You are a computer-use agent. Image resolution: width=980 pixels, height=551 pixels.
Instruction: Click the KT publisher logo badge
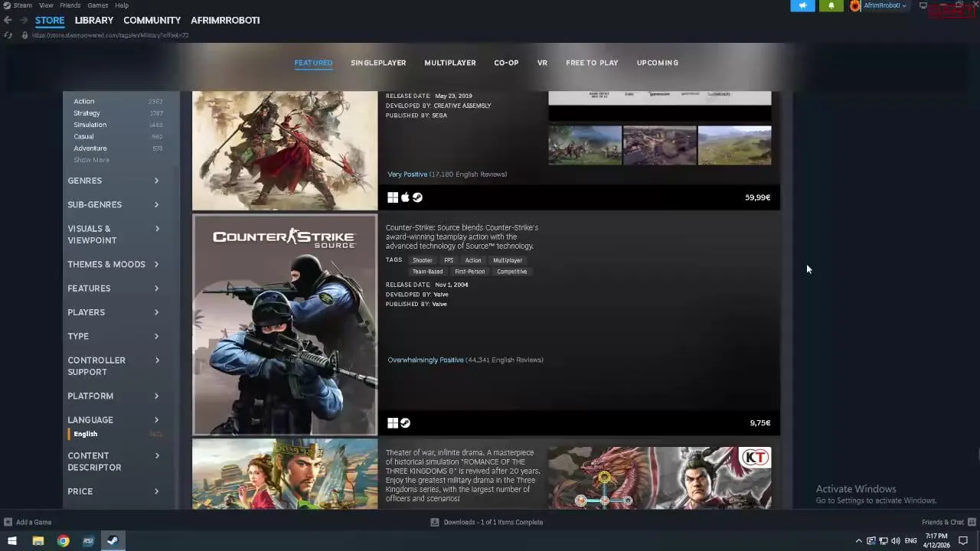point(754,458)
